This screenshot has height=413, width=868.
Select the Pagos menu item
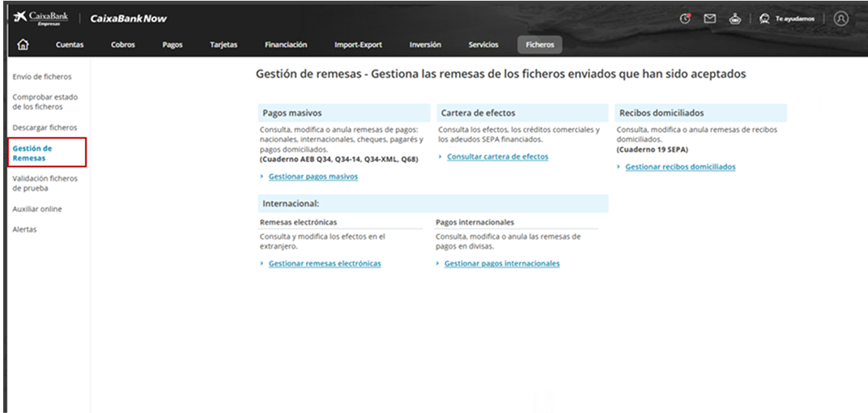pyautogui.click(x=172, y=45)
